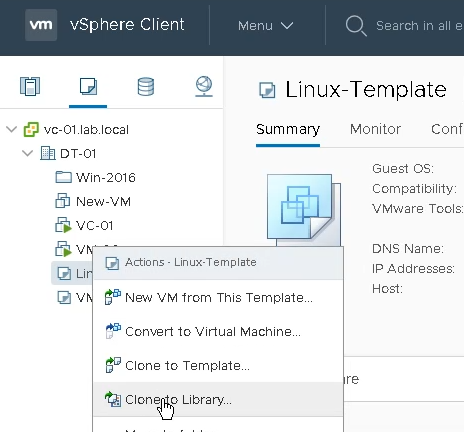Switch to Networking view icon
The image size is (464, 432).
coord(204,86)
